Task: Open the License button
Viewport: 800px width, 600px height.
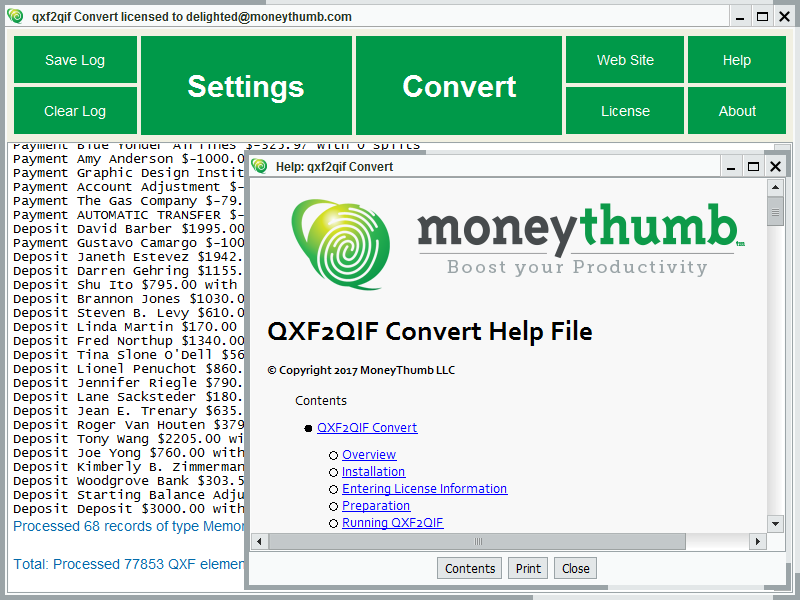Action: 625,111
